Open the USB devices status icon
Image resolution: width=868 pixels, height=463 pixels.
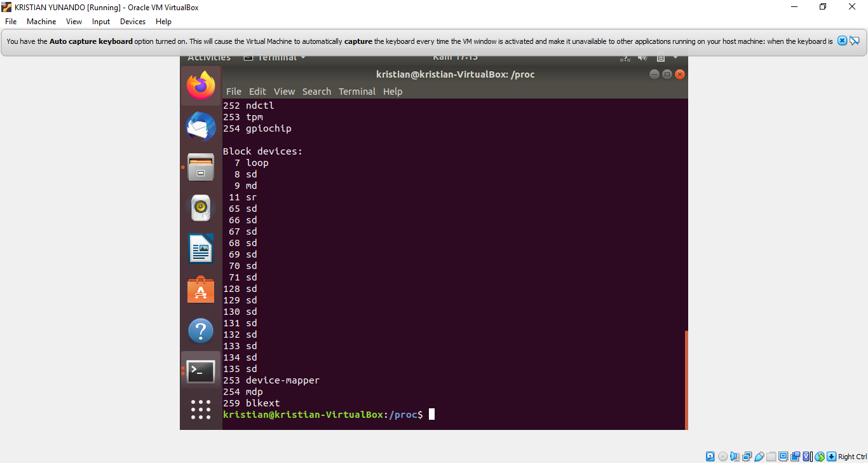click(759, 457)
